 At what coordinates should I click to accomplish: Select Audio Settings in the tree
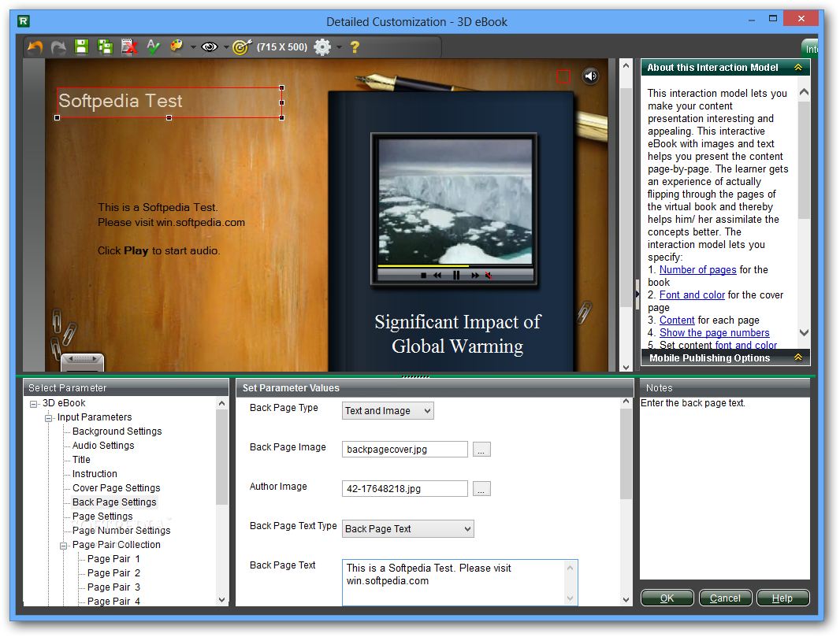coord(103,446)
